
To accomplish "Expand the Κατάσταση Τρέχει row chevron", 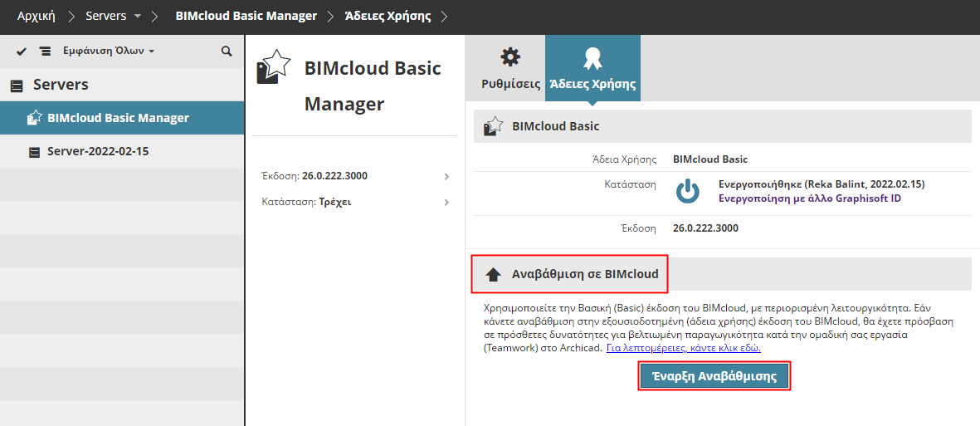I will click(446, 202).
